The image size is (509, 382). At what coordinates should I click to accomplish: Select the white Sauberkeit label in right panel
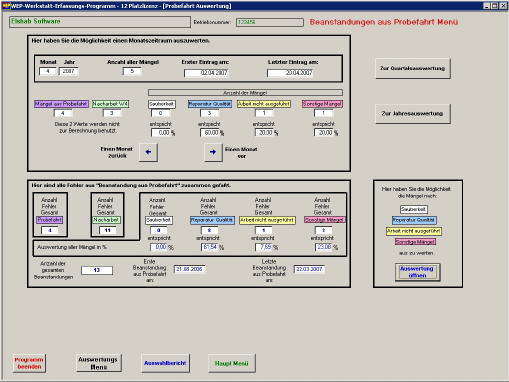414,209
